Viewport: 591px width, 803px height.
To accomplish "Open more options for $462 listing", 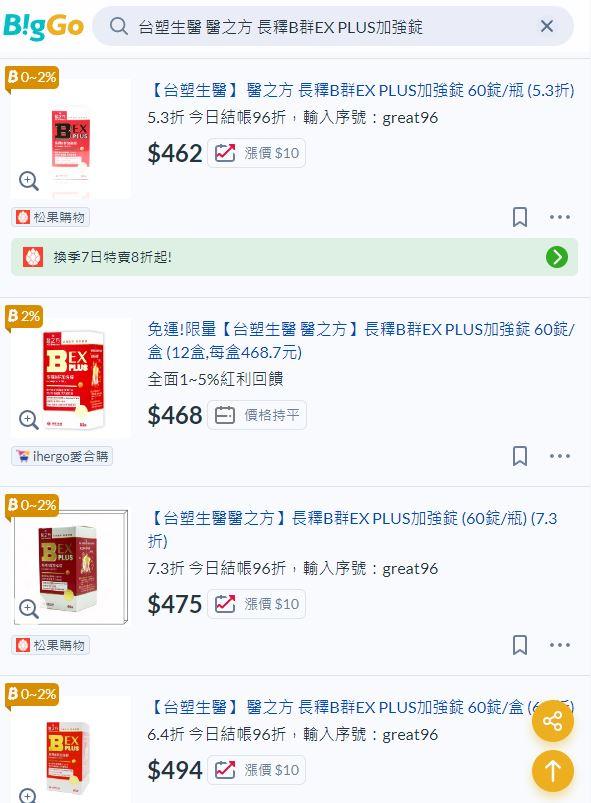I will [x=560, y=217].
